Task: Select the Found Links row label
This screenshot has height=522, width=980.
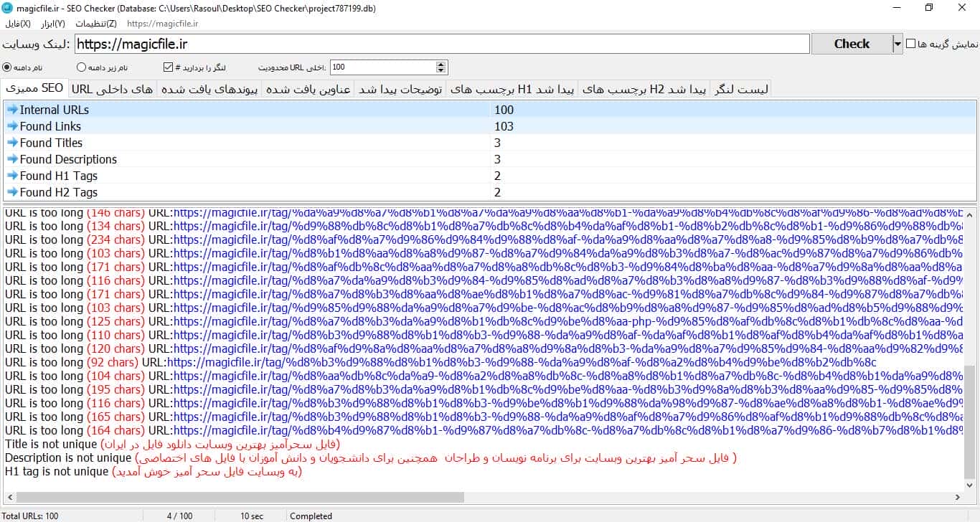Action: [49, 126]
